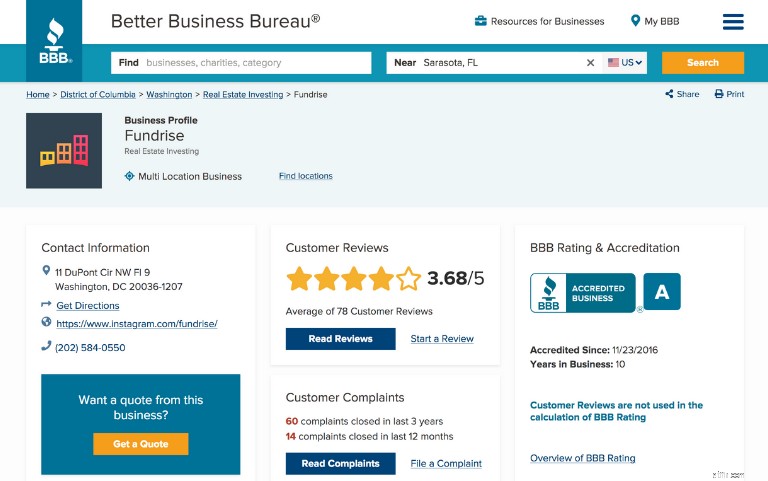Screen dimensions: 768x481
Task: Click the BBB Accredited Business seal
Action: point(583,293)
